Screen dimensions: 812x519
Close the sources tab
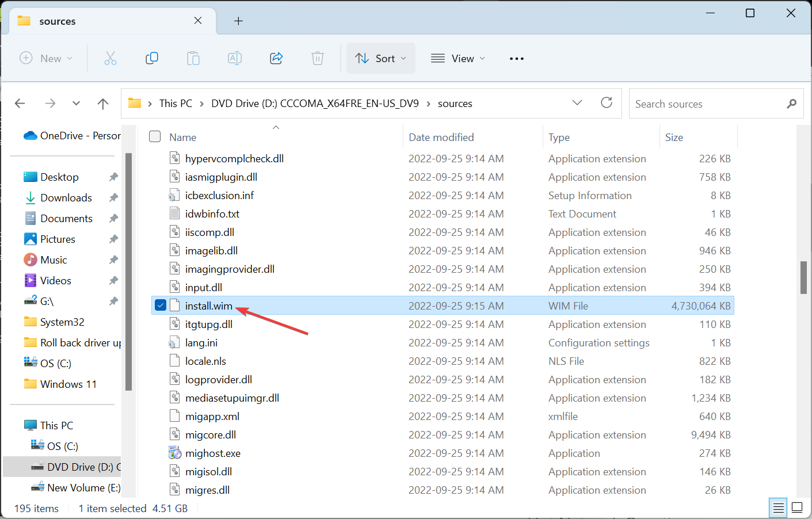click(198, 21)
